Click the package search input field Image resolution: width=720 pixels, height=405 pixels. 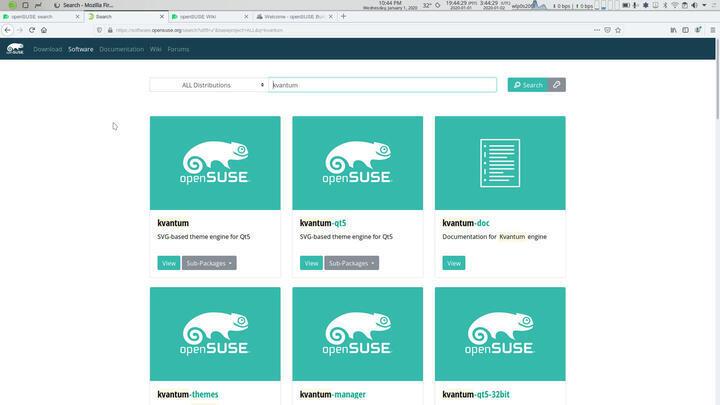(382, 85)
